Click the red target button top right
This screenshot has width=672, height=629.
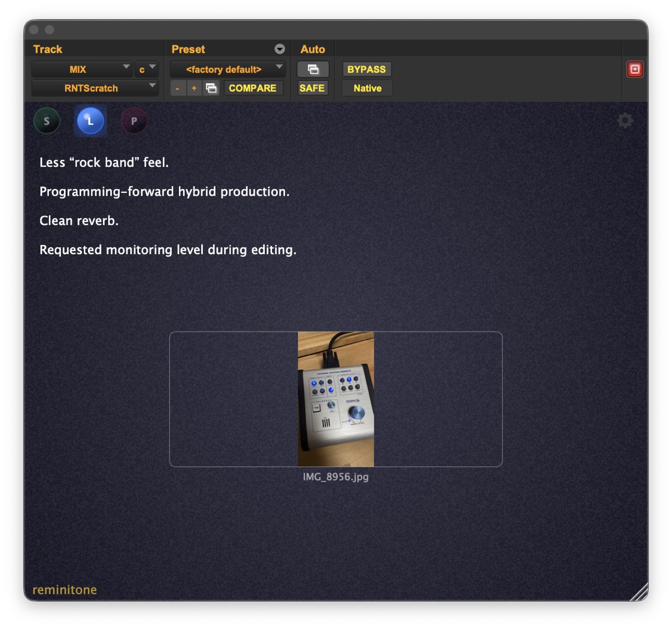point(634,69)
